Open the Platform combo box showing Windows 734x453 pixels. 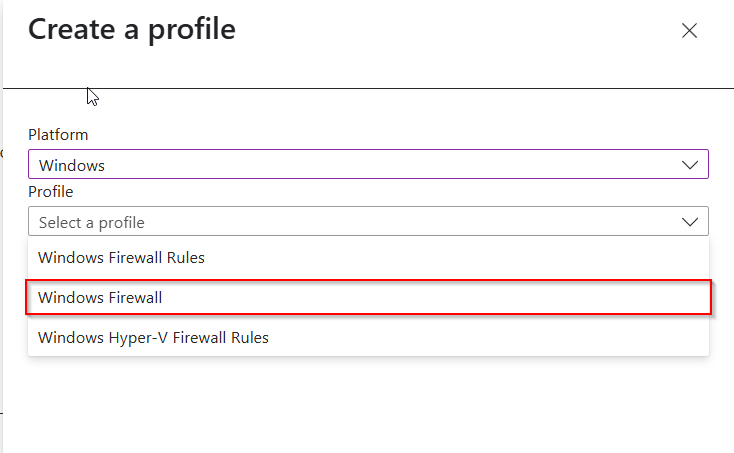click(368, 165)
